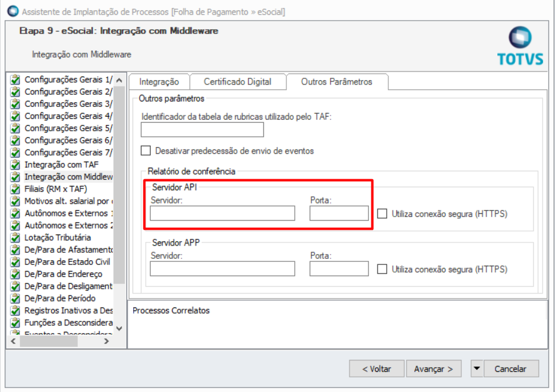Check HTTPS option for Servidor APP
This screenshot has width=555, height=392.
point(382,269)
